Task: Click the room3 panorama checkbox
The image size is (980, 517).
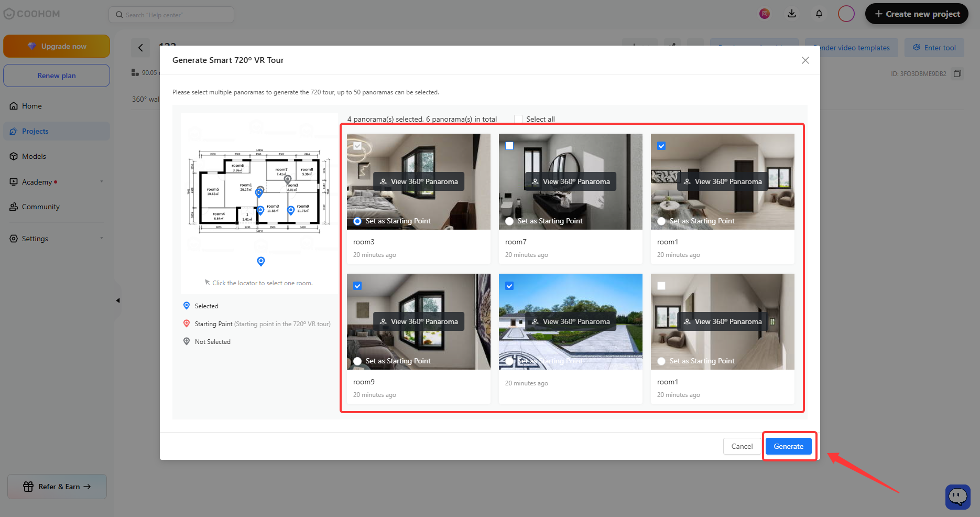Action: tap(357, 146)
